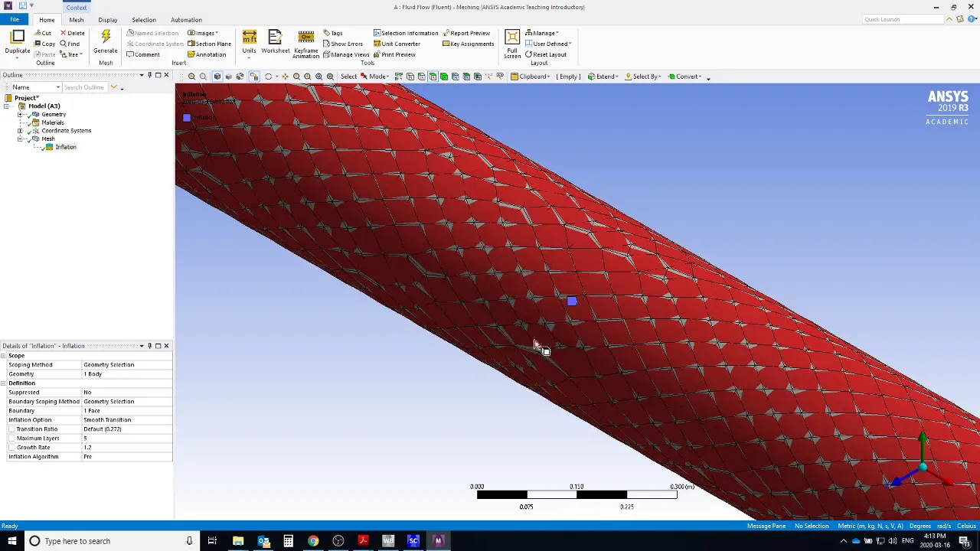Click Message Pane in status bar
This screenshot has width=980, height=551.
(766, 526)
